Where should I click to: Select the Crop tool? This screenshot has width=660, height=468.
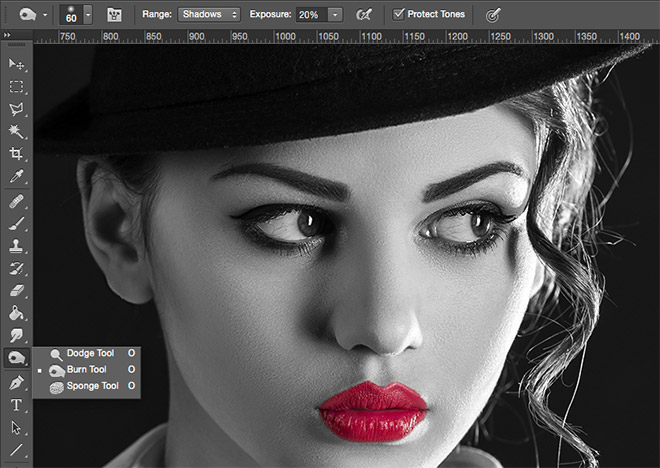tap(16, 154)
